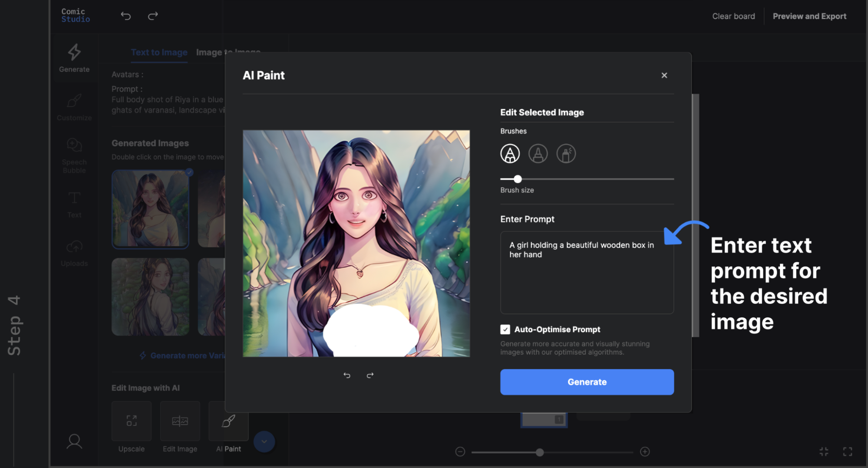Zoom in with the plus icon
Viewport: 868px width, 468px height.
point(645,452)
